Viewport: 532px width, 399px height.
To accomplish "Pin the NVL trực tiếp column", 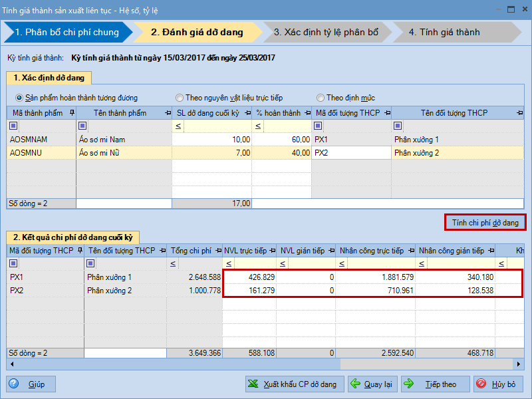I will click(x=272, y=251).
